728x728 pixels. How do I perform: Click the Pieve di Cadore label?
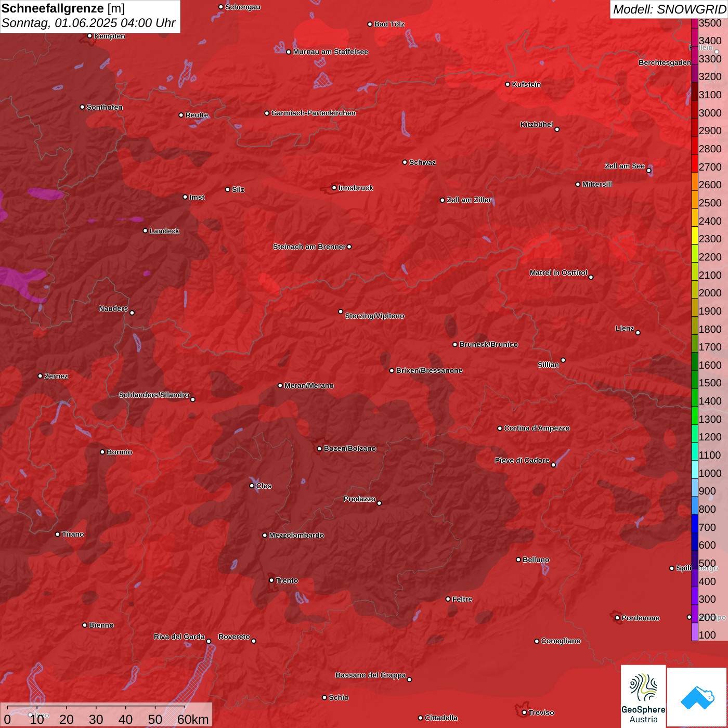click(522, 460)
